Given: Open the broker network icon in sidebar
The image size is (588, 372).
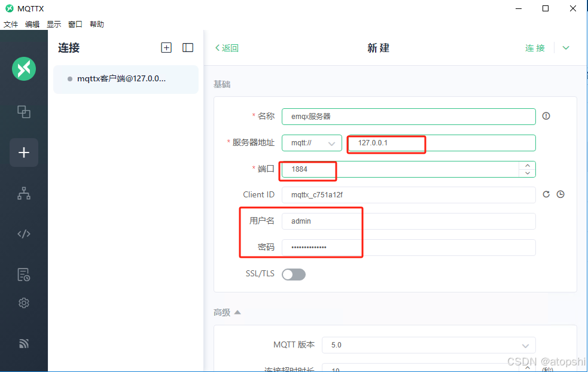Looking at the screenshot, I should coord(24,193).
